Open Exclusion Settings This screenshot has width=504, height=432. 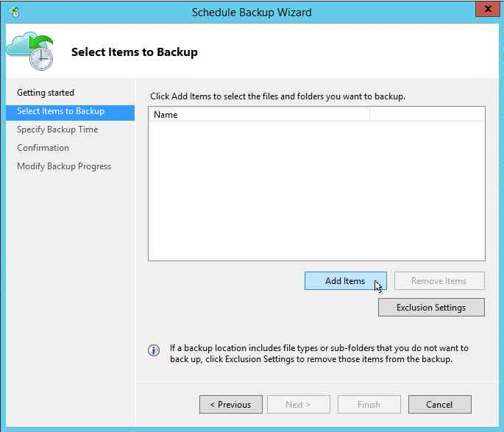pos(431,308)
